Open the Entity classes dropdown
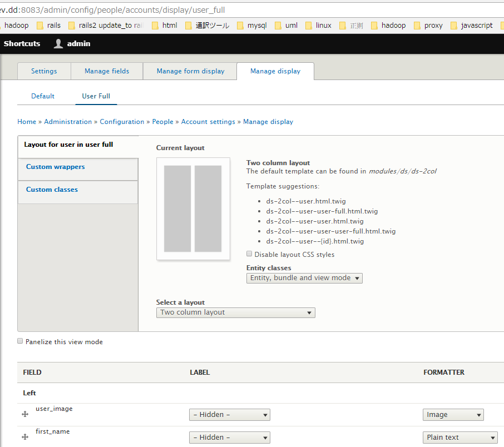Screen dimensions: 504x447 304,278
